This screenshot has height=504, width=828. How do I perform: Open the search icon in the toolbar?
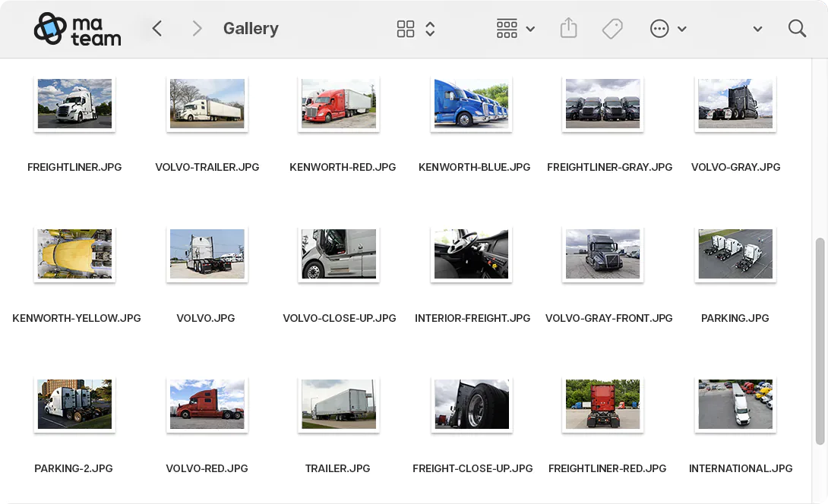pyautogui.click(x=797, y=28)
